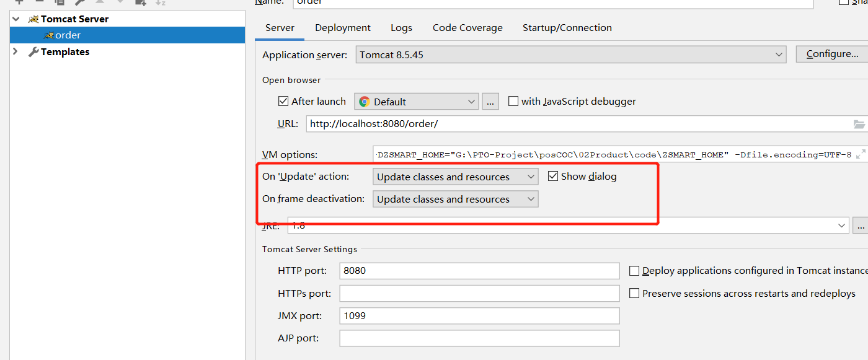This screenshot has width=868, height=360.
Task: Open the Deployment tab
Action: (343, 28)
